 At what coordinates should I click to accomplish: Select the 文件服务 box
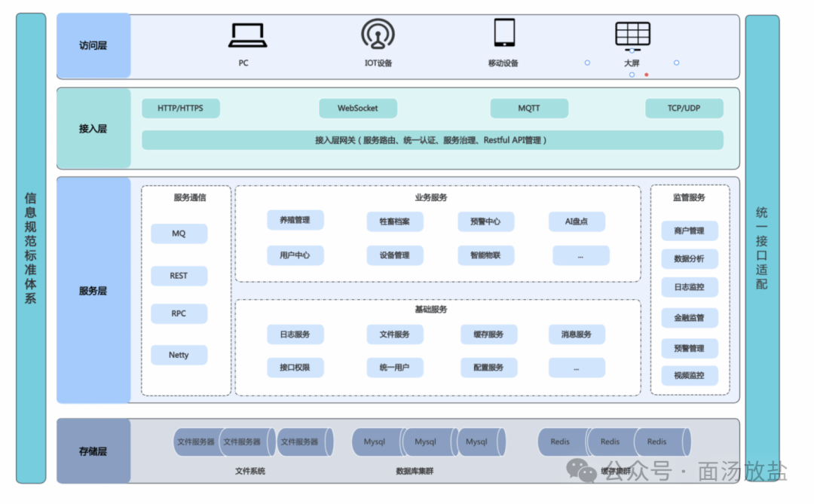pos(394,334)
